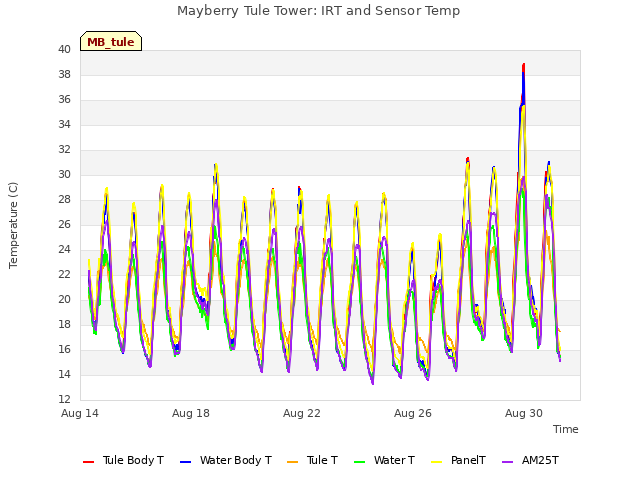This screenshot has height=480, width=640.
Task: Toggle the Water Body T legend entry
Action: (226, 460)
